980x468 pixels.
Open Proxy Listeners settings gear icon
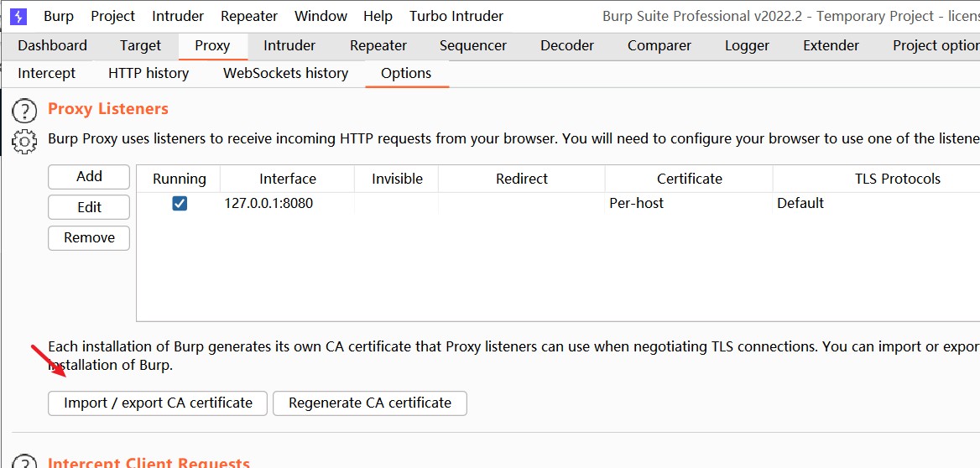(24, 141)
